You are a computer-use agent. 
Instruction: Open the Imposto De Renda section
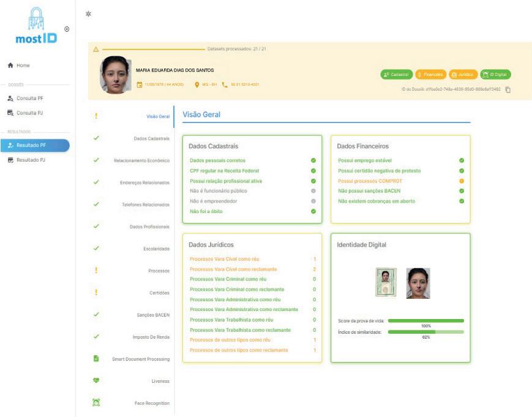tap(151, 337)
